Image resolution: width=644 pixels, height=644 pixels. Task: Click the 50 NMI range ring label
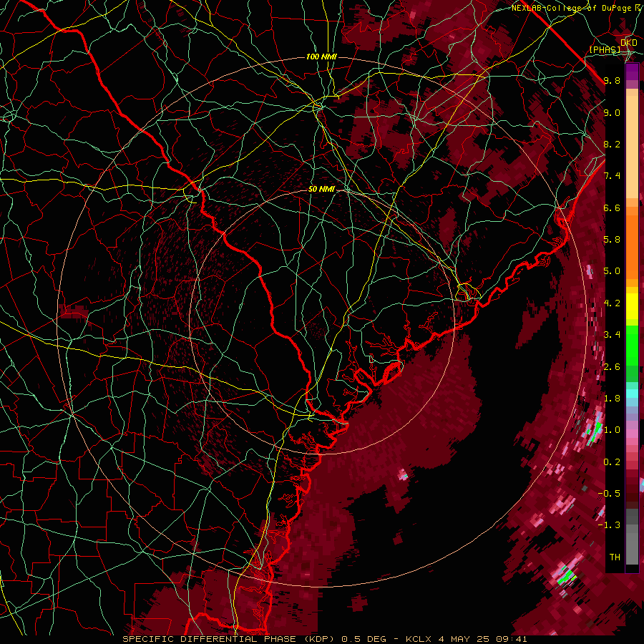[321, 190]
